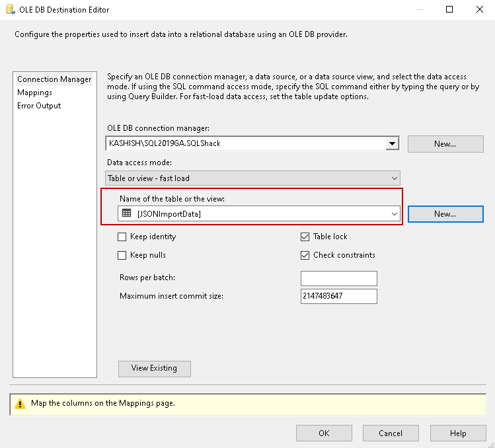Click the table icon beside [JSONImportData]

pos(126,213)
